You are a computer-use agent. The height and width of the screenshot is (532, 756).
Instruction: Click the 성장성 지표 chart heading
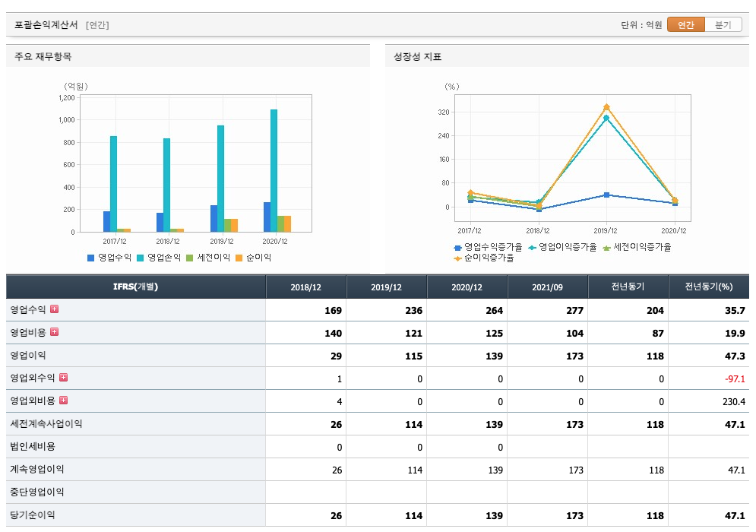(418, 56)
